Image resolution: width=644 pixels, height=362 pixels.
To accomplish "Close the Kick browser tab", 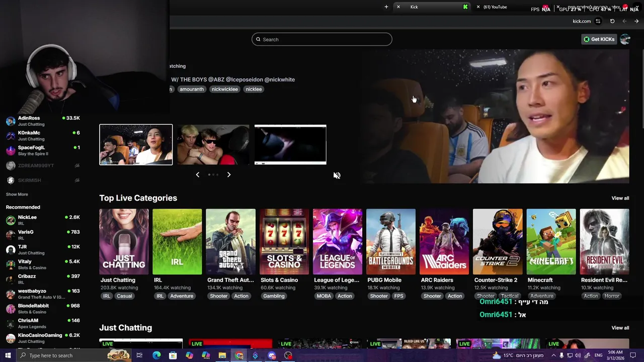I will [x=398, y=7].
